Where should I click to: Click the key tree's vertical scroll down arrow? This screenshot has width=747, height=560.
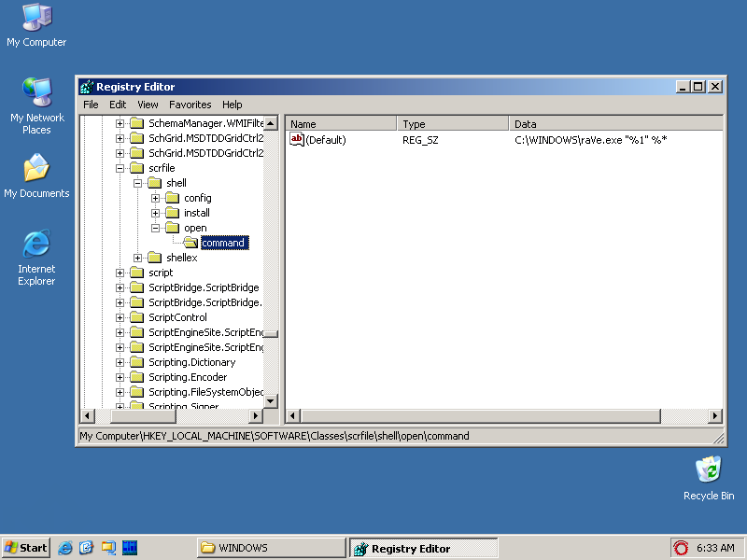point(271,401)
